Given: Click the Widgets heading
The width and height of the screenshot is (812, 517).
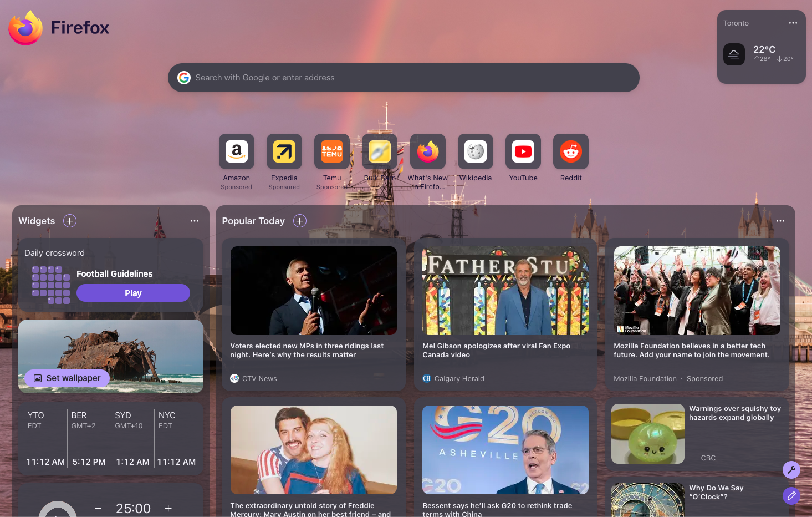Looking at the screenshot, I should coord(37,221).
